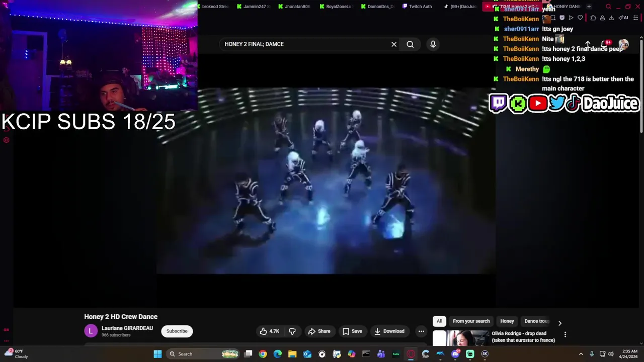Open Olivia Rodrigo drop dead video thumbnail

[460, 338]
